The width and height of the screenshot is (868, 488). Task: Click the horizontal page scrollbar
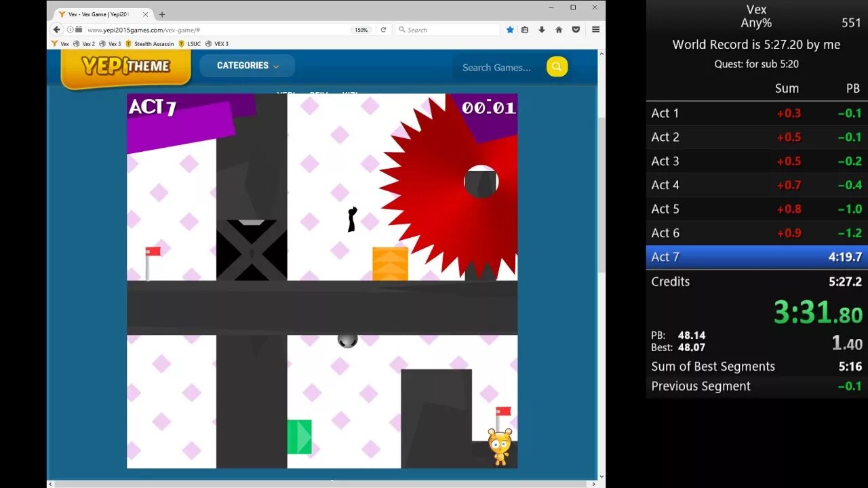coord(322,484)
